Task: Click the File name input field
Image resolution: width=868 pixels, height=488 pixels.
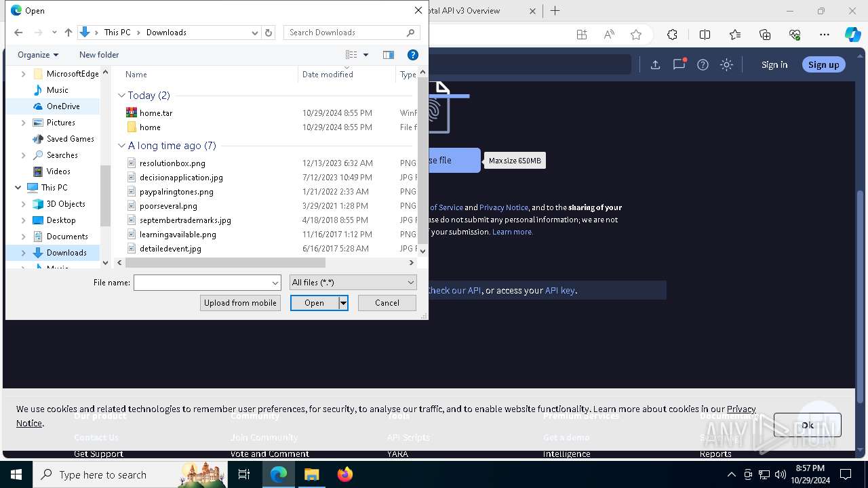Action: (203, 283)
